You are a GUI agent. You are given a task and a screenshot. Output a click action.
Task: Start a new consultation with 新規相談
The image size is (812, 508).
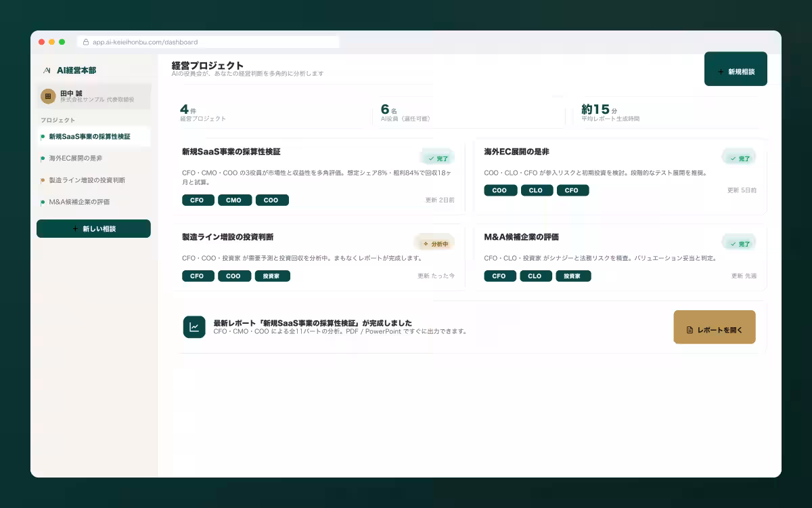click(x=736, y=69)
